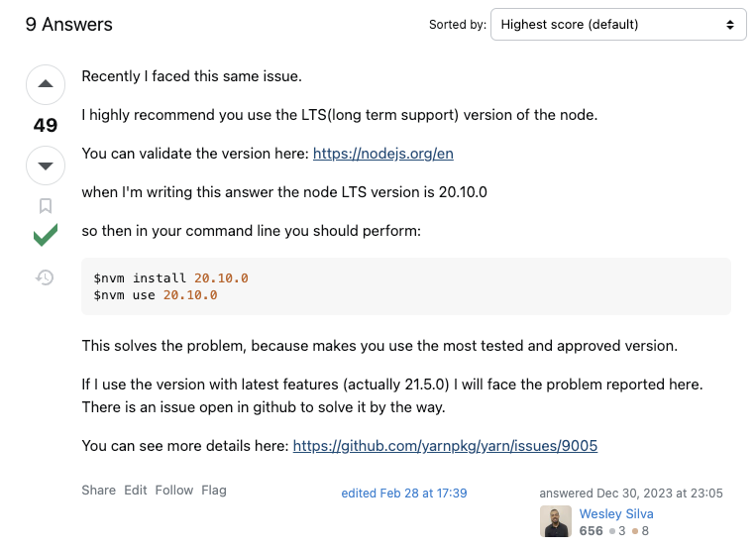Edit the answer
This screenshot has height=550, width=756.
[135, 491]
